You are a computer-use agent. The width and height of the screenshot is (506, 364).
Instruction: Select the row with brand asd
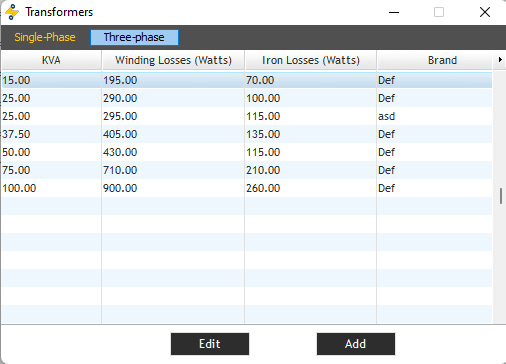tap(247, 116)
